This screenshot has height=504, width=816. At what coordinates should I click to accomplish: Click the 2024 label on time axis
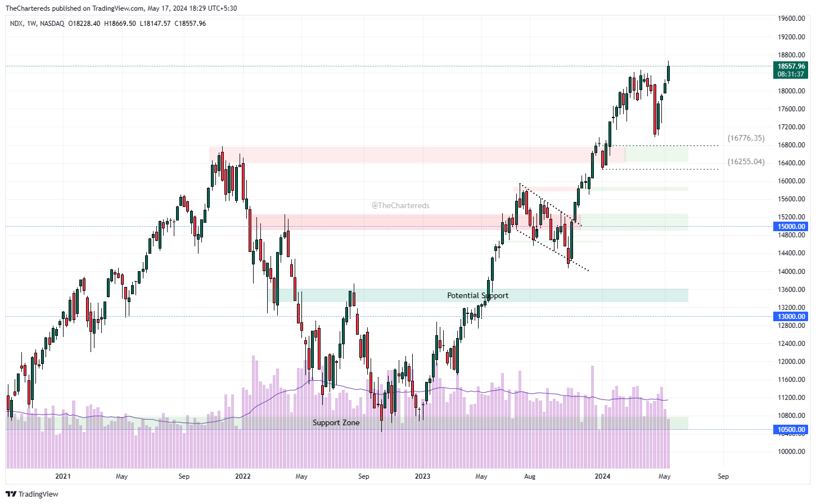(x=602, y=476)
